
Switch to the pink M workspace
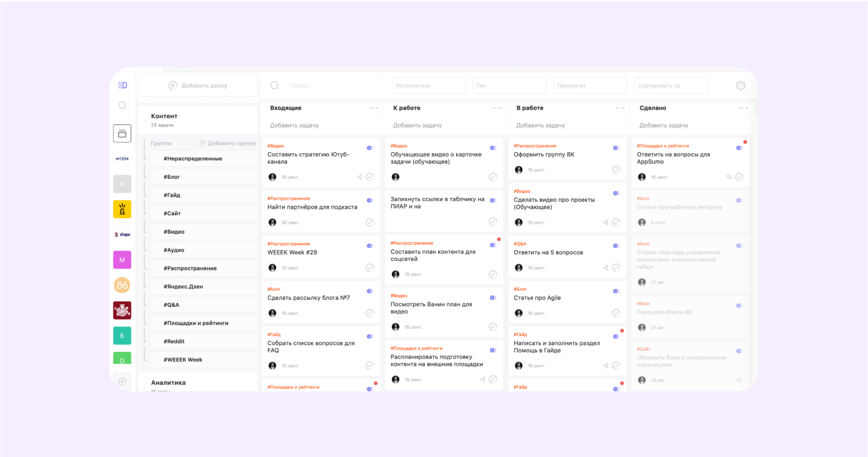[x=122, y=260]
